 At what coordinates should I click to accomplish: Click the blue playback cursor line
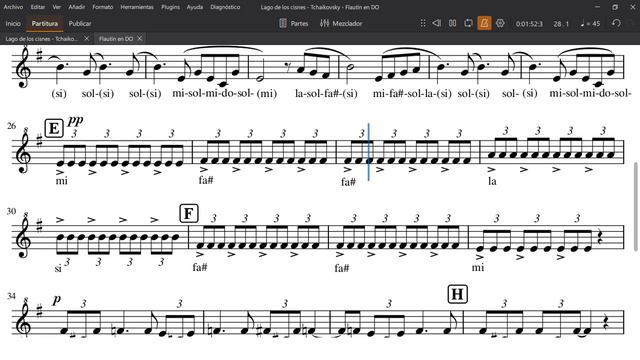point(369,152)
